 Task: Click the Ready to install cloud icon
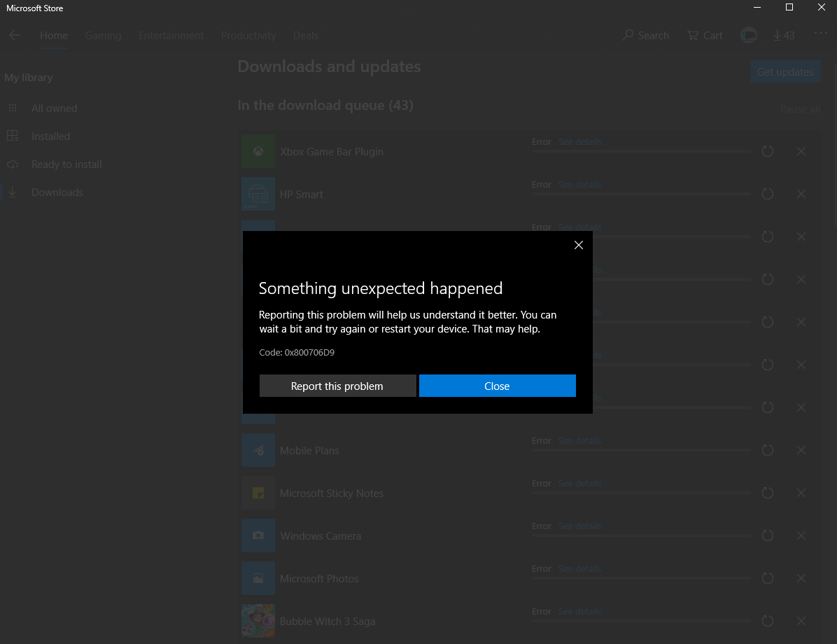(13, 164)
